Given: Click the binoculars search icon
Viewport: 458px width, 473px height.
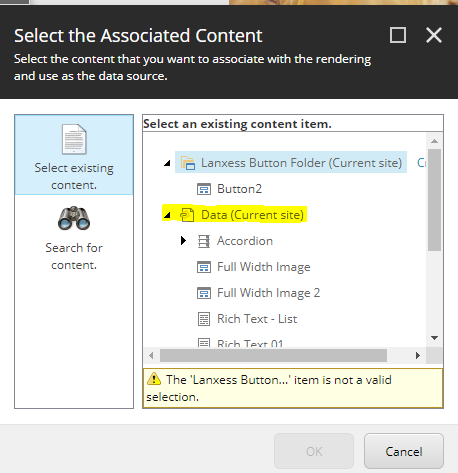Looking at the screenshot, I should coord(74,218).
